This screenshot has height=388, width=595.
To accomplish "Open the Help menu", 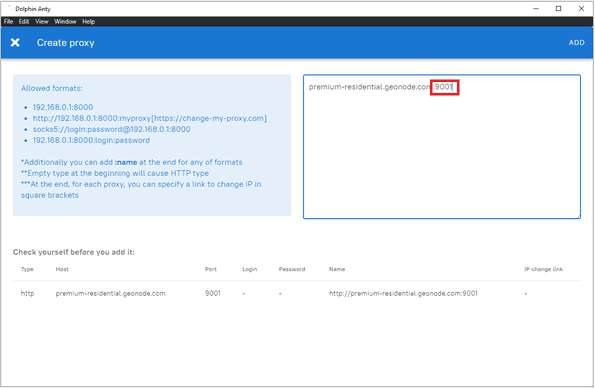I will coord(88,22).
